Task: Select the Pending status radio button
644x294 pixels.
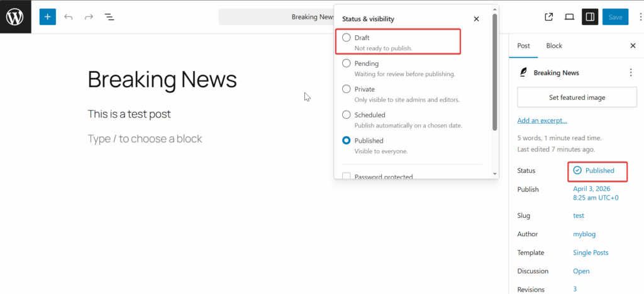Action: pos(347,63)
